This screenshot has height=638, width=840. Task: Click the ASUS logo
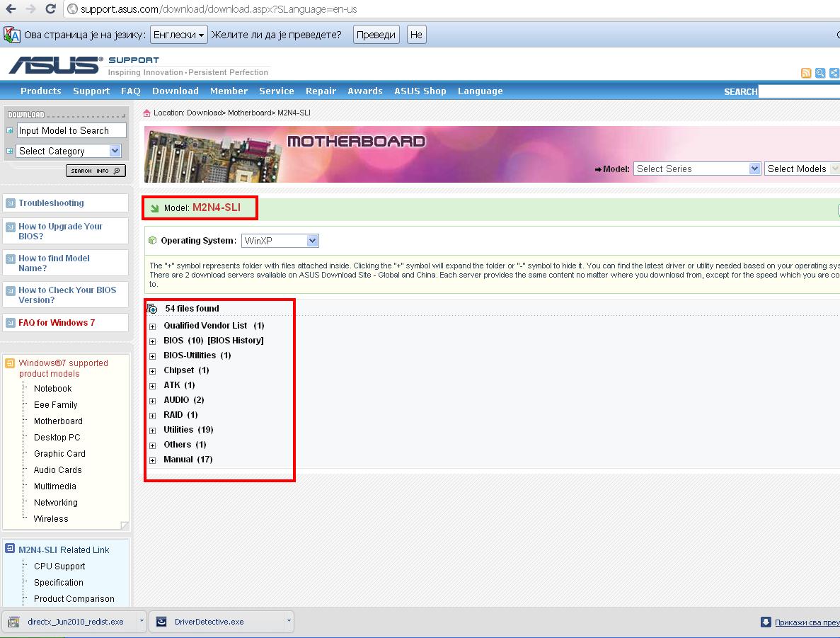[x=55, y=65]
